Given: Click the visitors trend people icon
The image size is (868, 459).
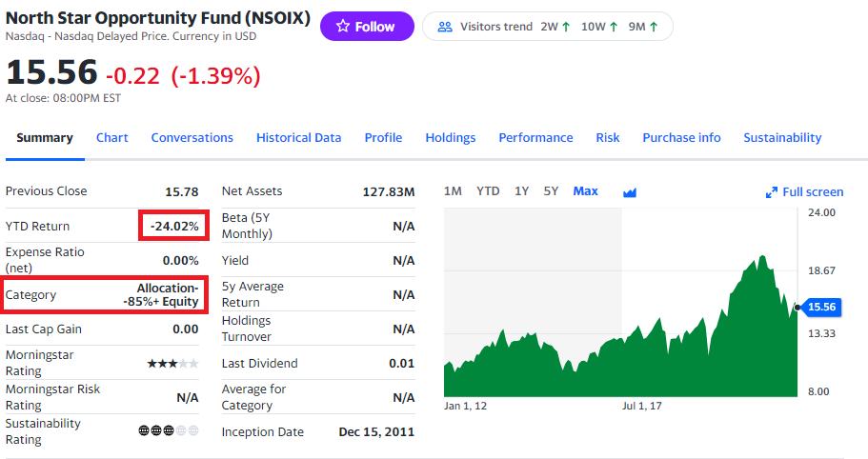Looking at the screenshot, I should [x=445, y=27].
